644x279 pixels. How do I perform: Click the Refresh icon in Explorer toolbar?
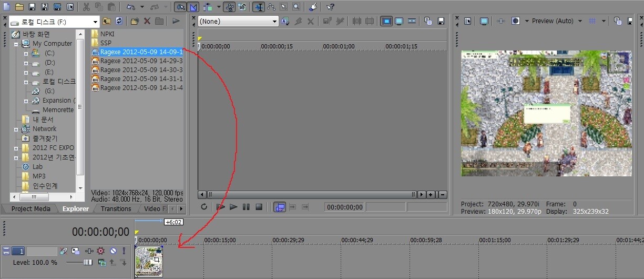[119, 21]
